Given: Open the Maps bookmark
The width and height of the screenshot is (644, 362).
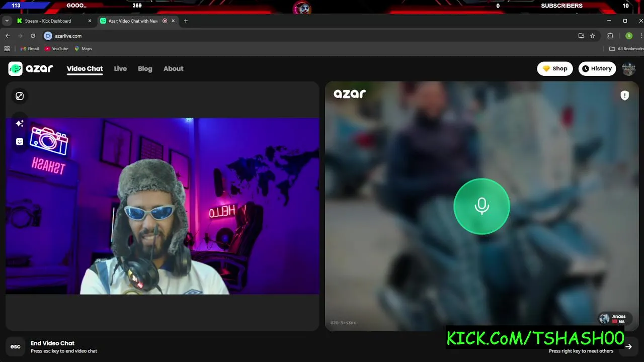Looking at the screenshot, I should pyautogui.click(x=83, y=49).
